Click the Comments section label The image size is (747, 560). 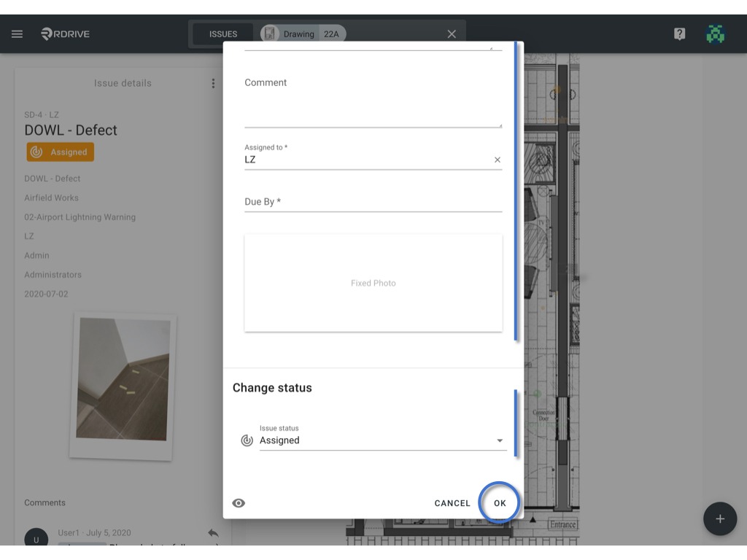(x=44, y=502)
